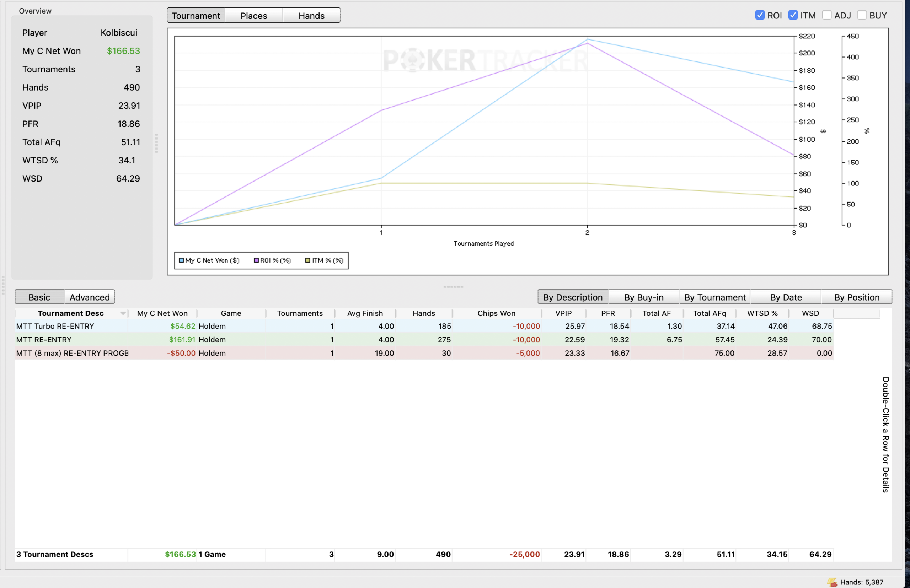Sort by PFR column header
This screenshot has width=910, height=588.
pos(608,313)
